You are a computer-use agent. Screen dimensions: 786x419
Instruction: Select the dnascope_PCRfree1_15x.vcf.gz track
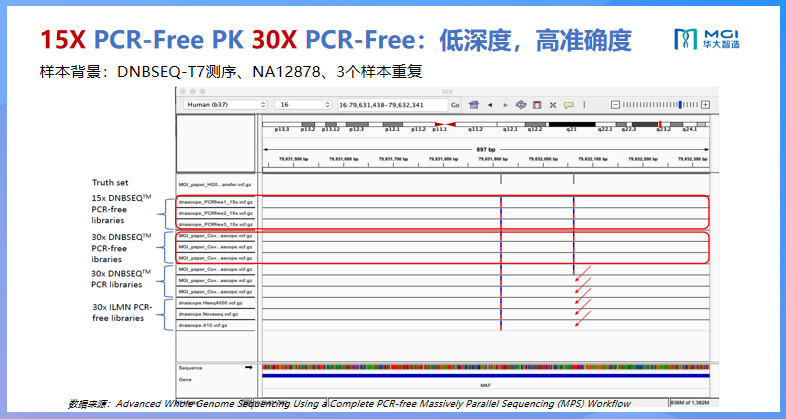[x=216, y=202]
